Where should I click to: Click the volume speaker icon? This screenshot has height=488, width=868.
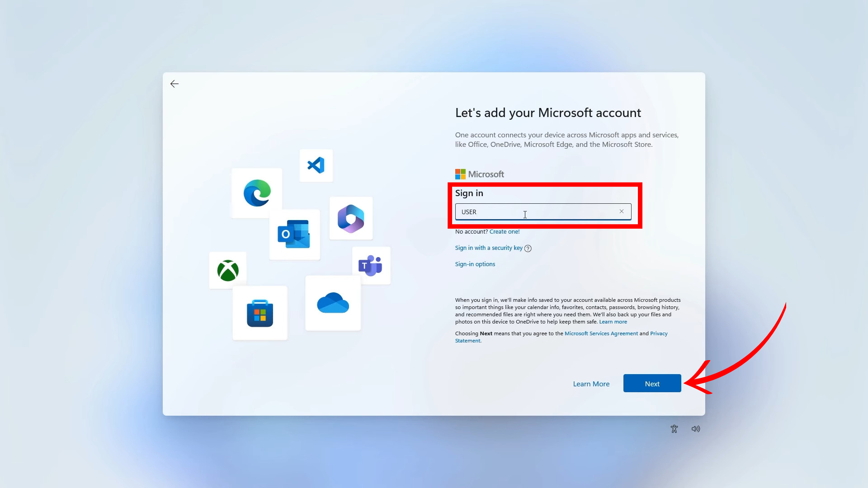pos(696,429)
